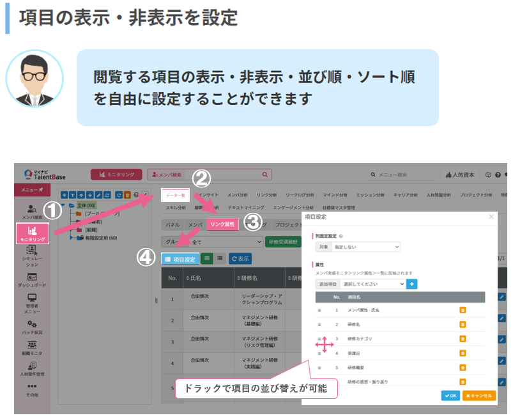Screen dimensions: 513x420
Task: Click the sync arrows icon in tree toolbar
Action: [x=107, y=195]
